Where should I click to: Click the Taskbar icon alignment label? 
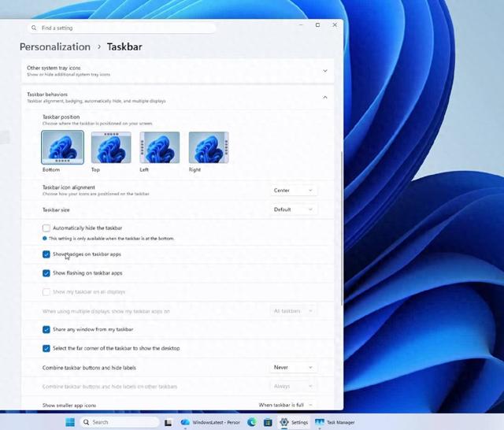69,187
